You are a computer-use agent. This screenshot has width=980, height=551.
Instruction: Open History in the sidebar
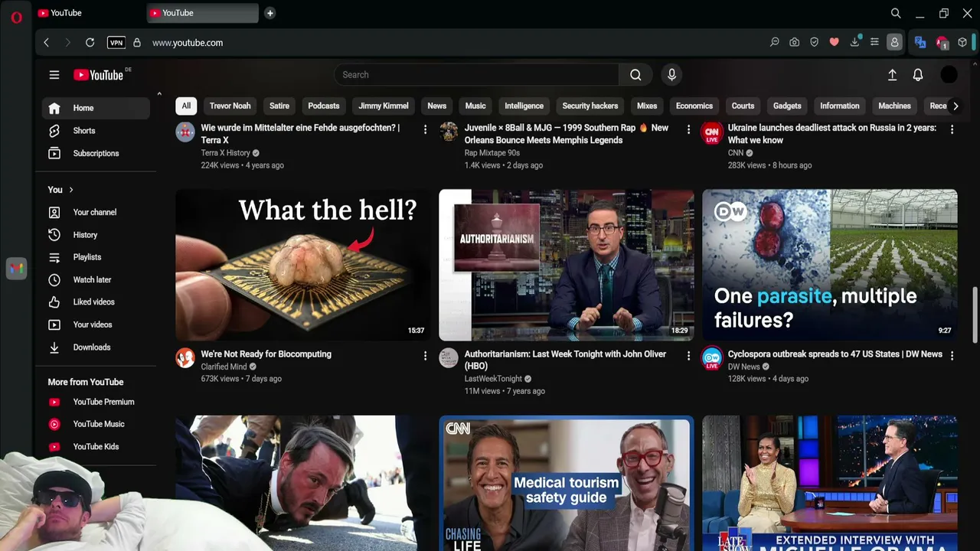(96, 235)
